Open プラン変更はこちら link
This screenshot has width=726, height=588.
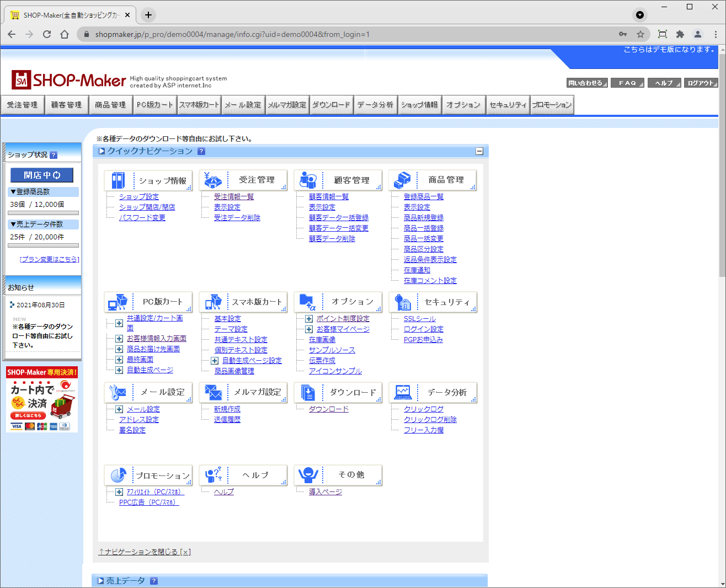point(50,259)
